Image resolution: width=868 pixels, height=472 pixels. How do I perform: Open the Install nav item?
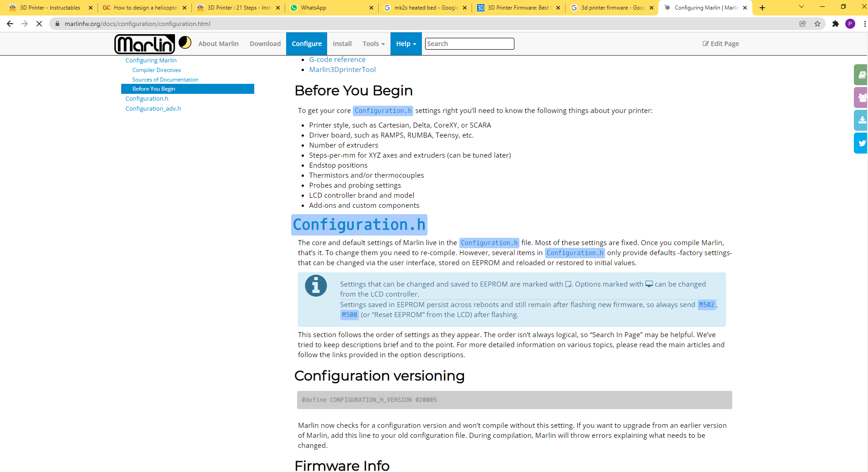click(342, 44)
